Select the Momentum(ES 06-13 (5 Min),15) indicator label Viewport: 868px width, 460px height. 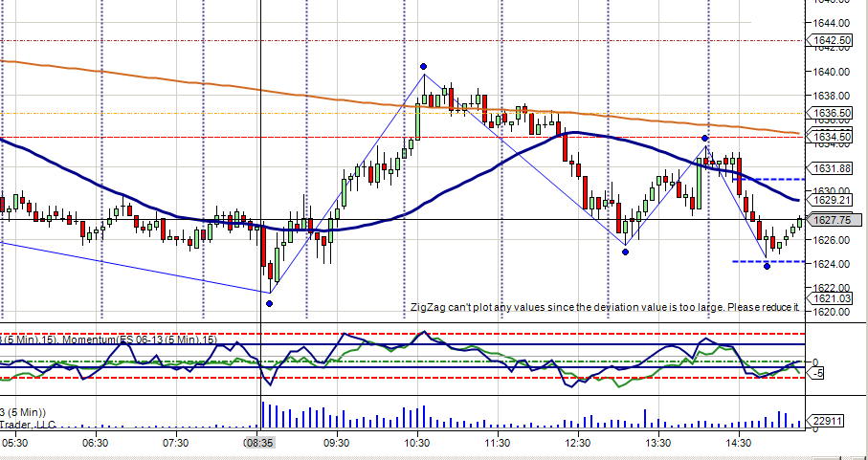140,340
